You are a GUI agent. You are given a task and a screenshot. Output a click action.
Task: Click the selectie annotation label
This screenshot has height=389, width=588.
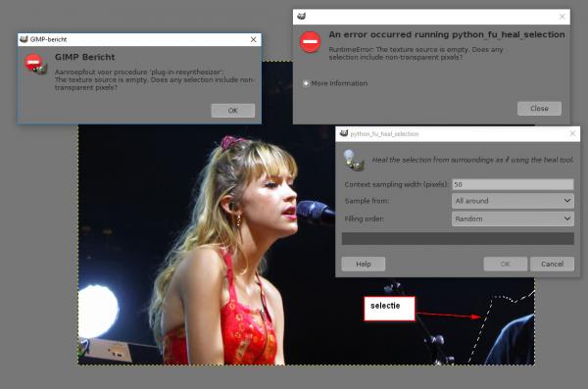(389, 309)
